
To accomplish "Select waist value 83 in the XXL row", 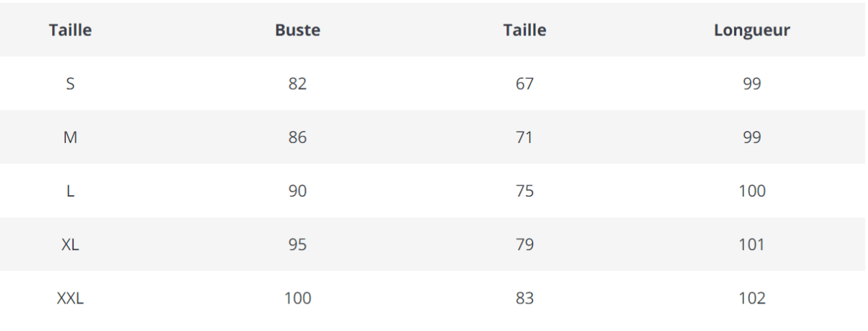I will pos(524,298).
